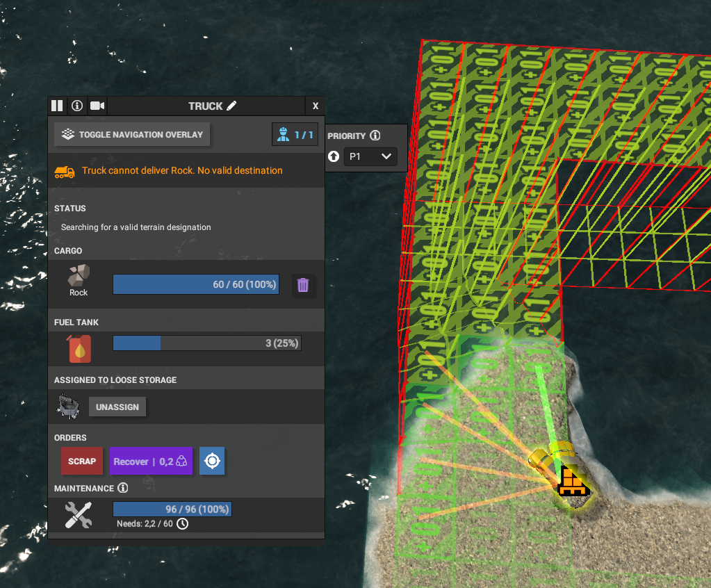The height and width of the screenshot is (588, 711).
Task: Click the fuel tank level bar
Action: click(x=206, y=343)
